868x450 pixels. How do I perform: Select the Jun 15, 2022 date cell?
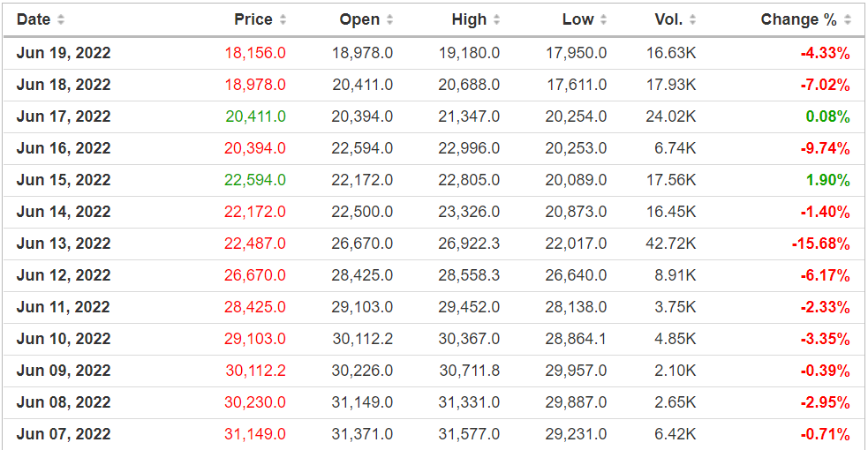point(64,180)
